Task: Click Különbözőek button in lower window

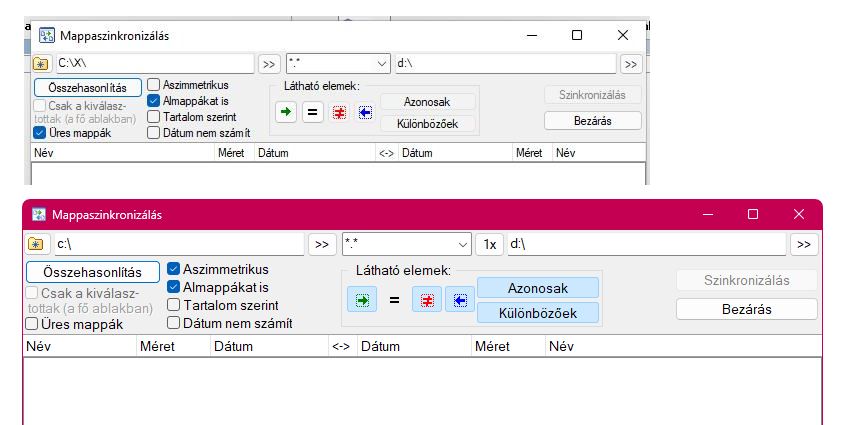Action: (x=538, y=313)
